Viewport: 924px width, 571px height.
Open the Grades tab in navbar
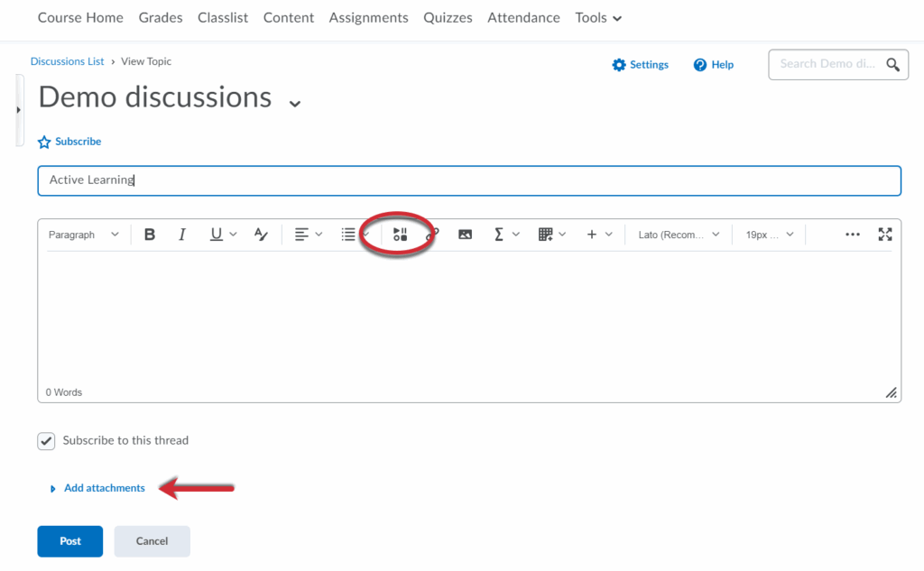pyautogui.click(x=161, y=18)
